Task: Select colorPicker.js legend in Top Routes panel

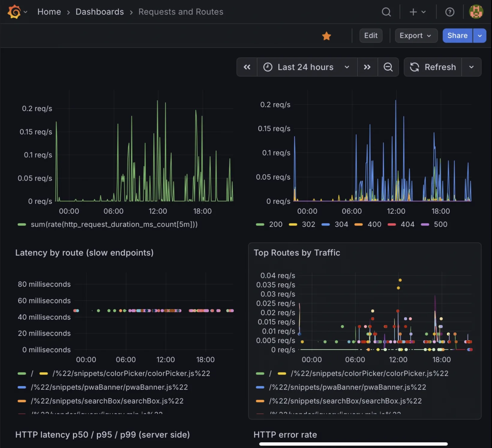Action: point(370,373)
